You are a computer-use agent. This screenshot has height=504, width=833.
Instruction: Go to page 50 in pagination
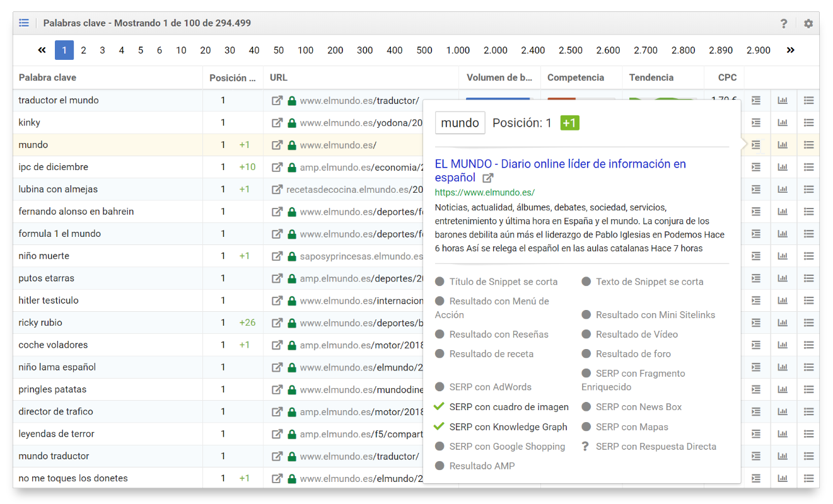[279, 50]
